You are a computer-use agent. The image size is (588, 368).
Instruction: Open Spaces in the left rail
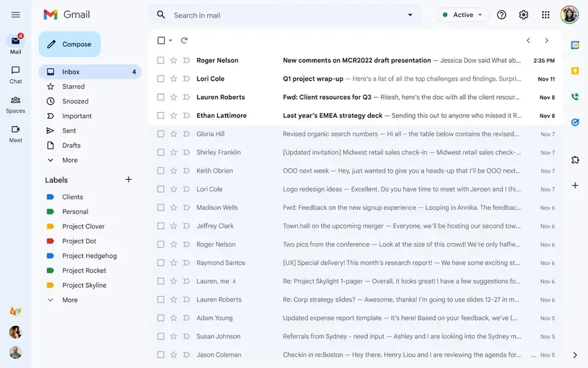tap(15, 104)
